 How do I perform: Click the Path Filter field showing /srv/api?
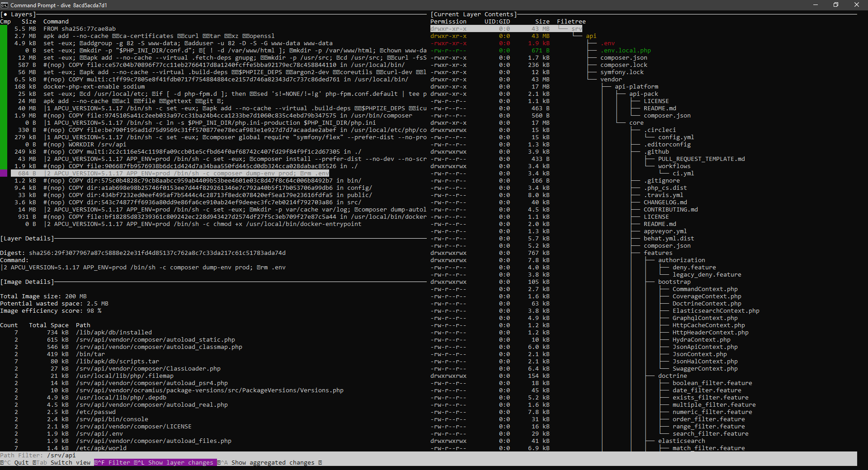(x=61, y=455)
